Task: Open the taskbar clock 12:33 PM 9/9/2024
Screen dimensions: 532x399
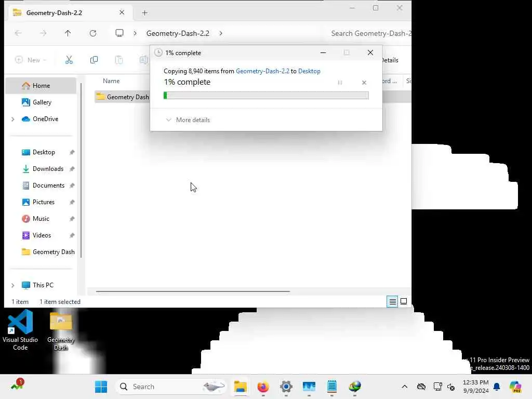Action: point(476,387)
